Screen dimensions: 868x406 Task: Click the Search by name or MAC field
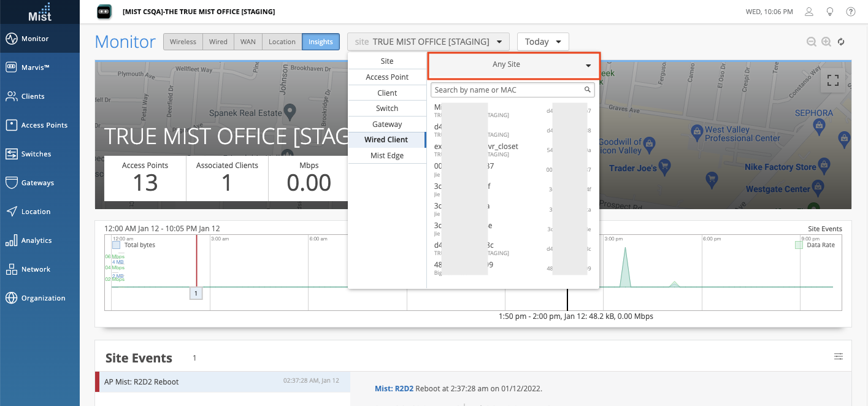click(x=508, y=90)
